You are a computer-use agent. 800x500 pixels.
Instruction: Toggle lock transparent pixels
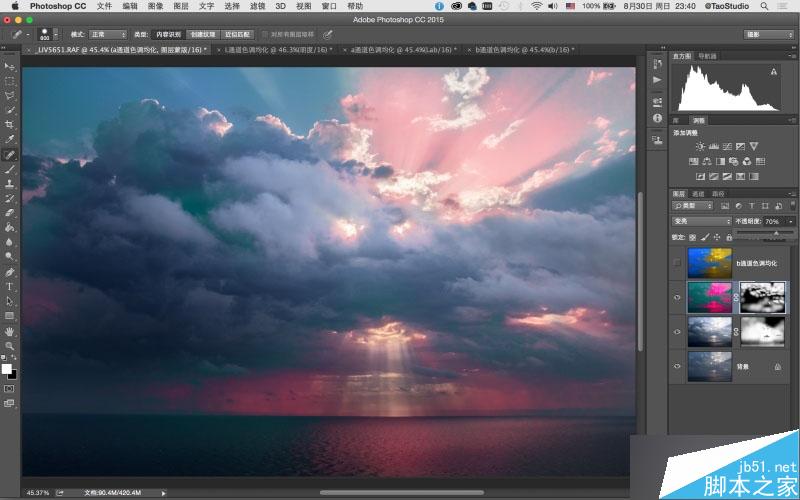coord(692,237)
